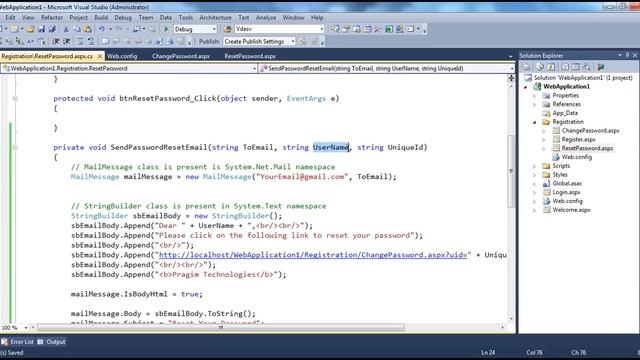
Task: Collapse SendPasswordResetEmail method outline toggle
Action: (15, 147)
